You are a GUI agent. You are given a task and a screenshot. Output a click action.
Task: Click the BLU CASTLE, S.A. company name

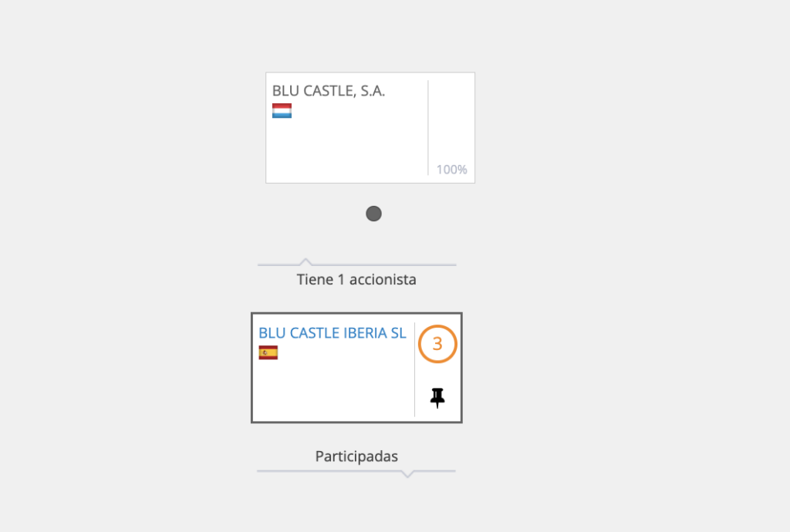[329, 91]
